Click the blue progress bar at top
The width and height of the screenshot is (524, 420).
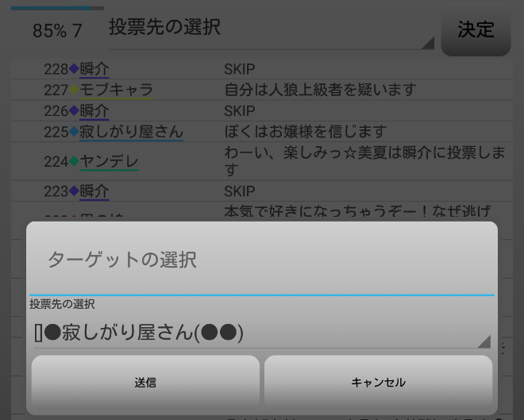click(x=56, y=8)
